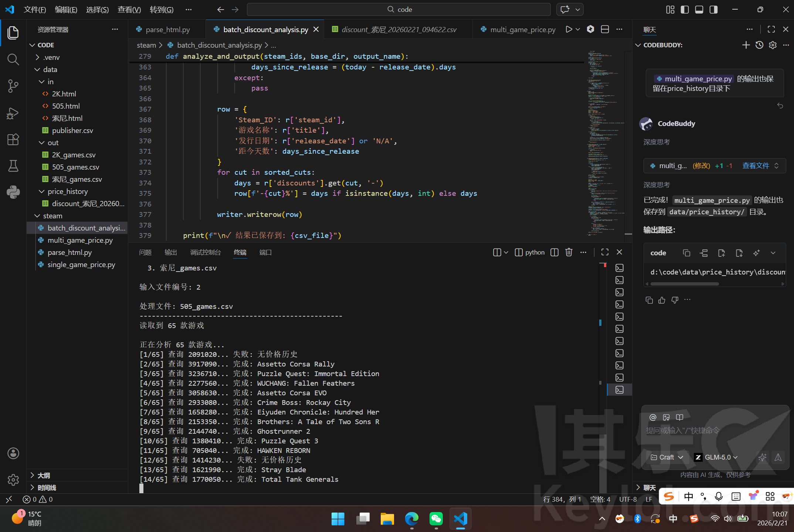Viewport: 794px width, 532px height.
Task: Open the Extensions view in activity bar
Action: click(x=13, y=139)
